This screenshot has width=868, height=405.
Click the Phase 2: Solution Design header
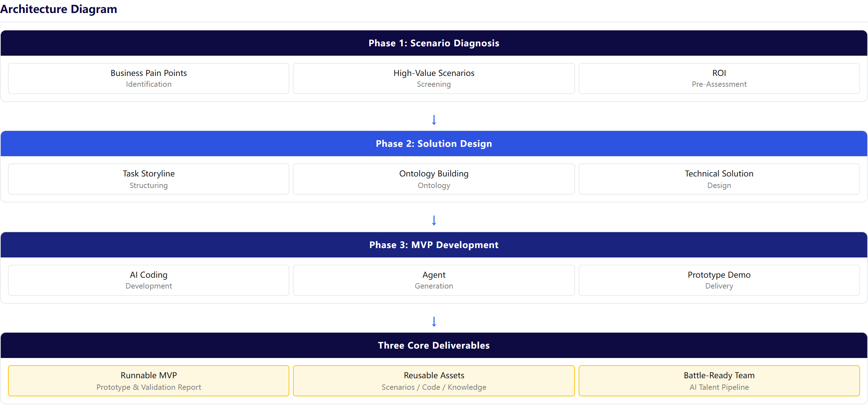(x=434, y=144)
